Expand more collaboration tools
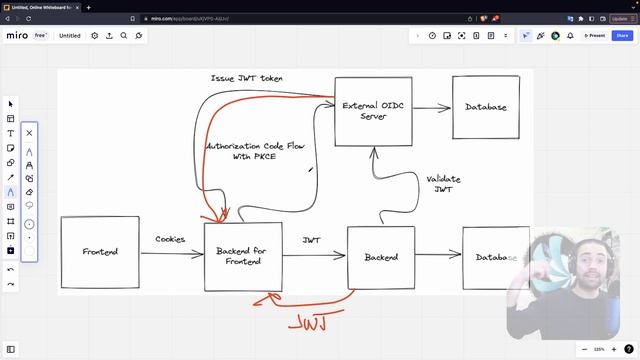This screenshot has height=360, width=640. [x=506, y=36]
